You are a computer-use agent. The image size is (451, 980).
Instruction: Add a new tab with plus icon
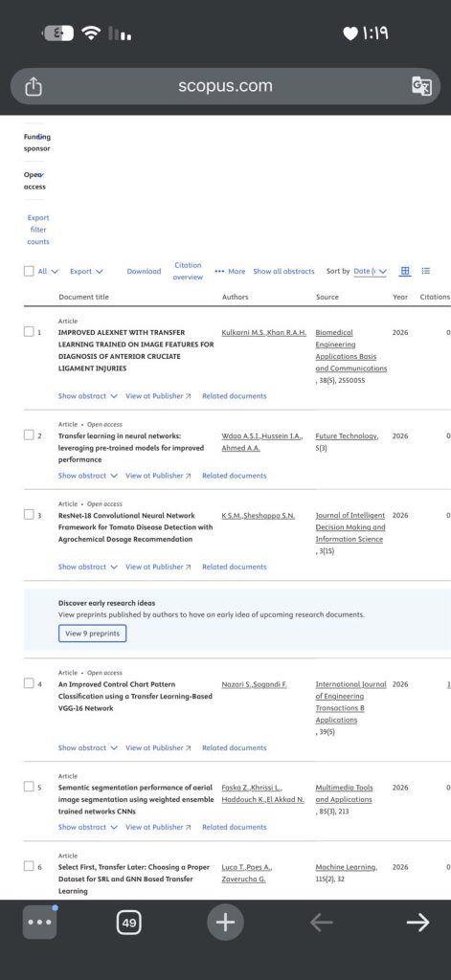225,923
